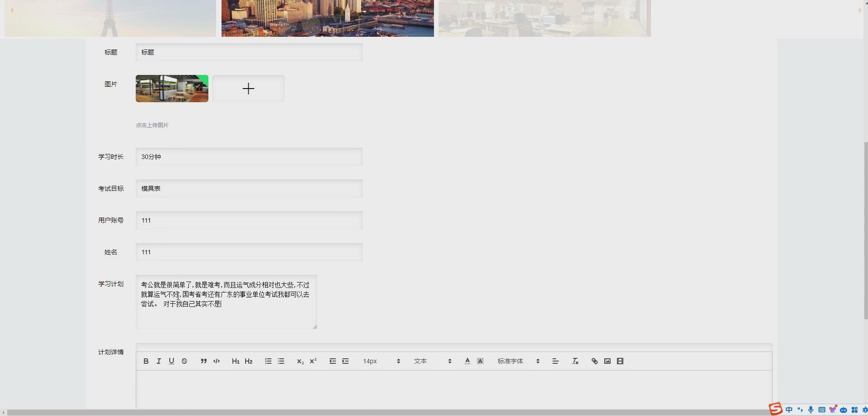Toggle italic formatting in the editor
The image size is (868, 416).
(158, 361)
